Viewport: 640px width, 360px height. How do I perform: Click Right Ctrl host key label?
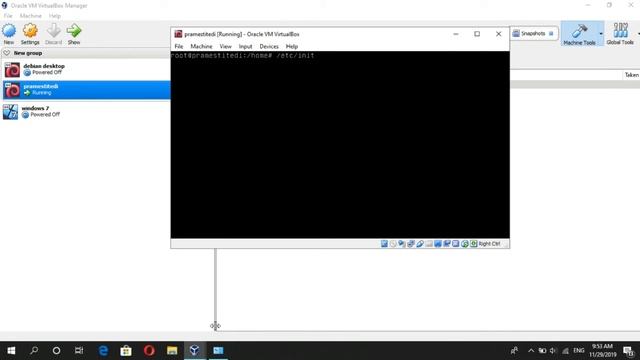(x=489, y=244)
